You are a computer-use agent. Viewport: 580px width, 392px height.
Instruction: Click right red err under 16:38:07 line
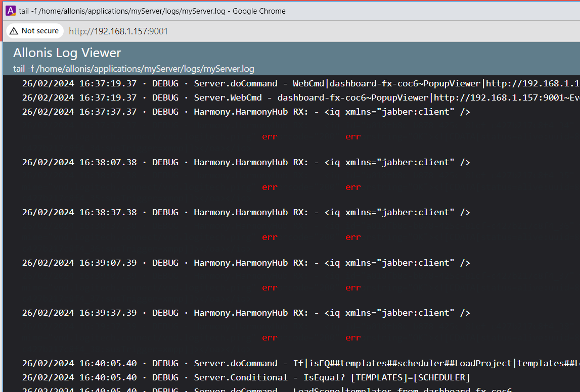(x=353, y=187)
